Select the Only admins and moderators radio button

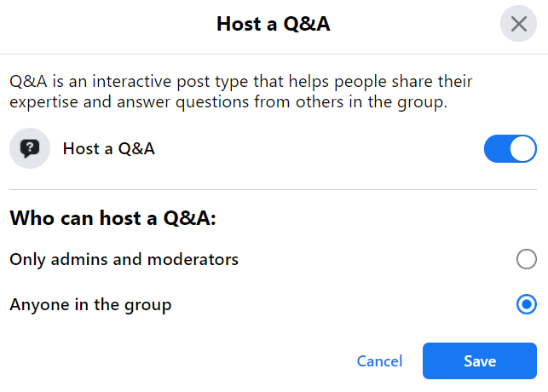(x=527, y=259)
